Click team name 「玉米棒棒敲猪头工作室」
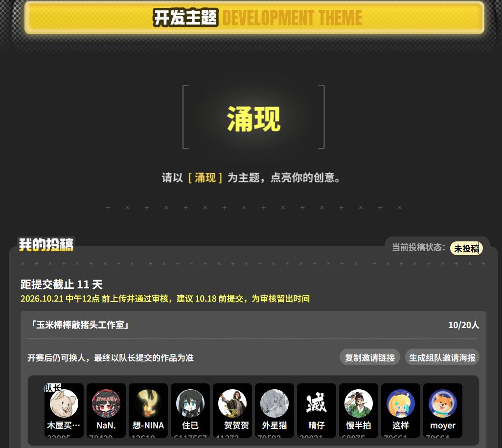 click(x=80, y=325)
